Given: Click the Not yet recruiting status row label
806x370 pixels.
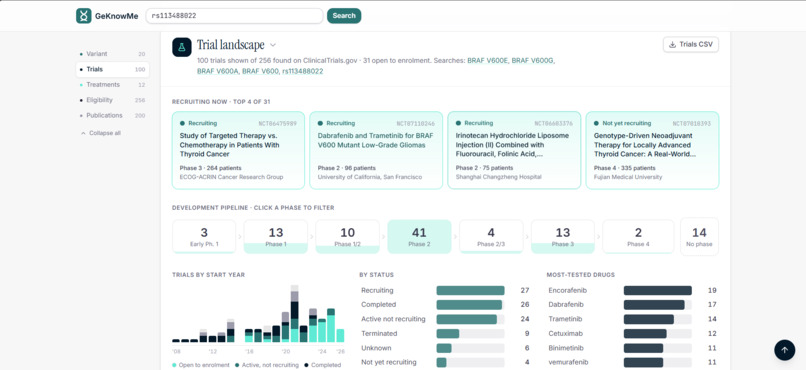Looking at the screenshot, I should point(389,362).
